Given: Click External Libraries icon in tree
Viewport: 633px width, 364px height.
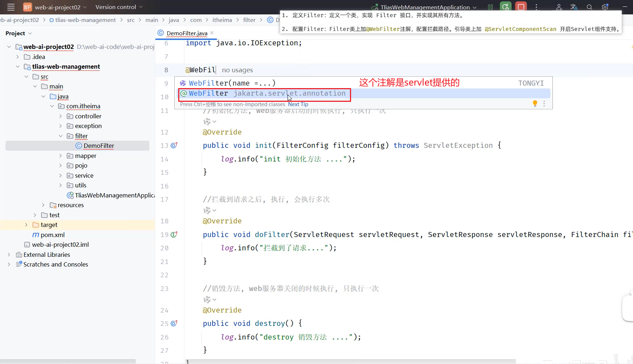Looking at the screenshot, I should tap(19, 255).
